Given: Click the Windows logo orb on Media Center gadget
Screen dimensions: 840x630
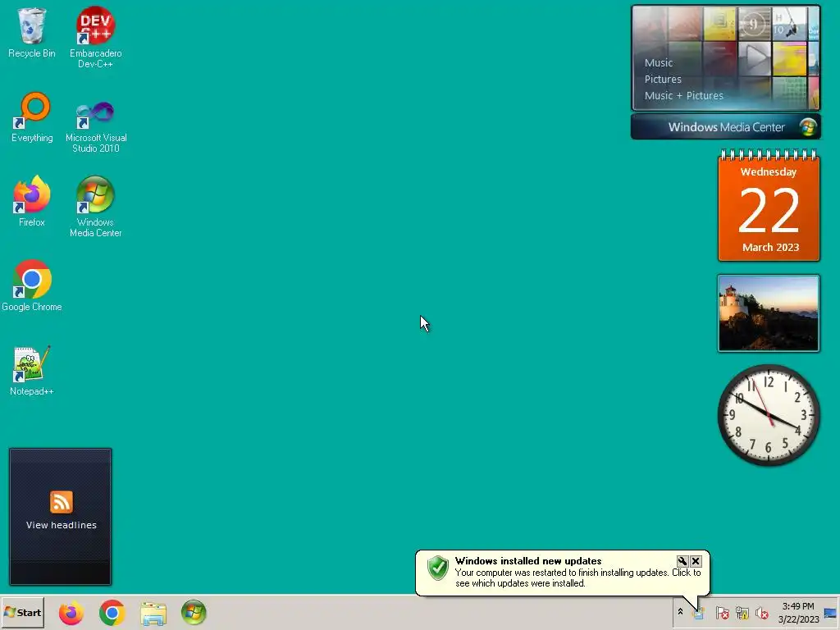Looking at the screenshot, I should click(x=807, y=127).
